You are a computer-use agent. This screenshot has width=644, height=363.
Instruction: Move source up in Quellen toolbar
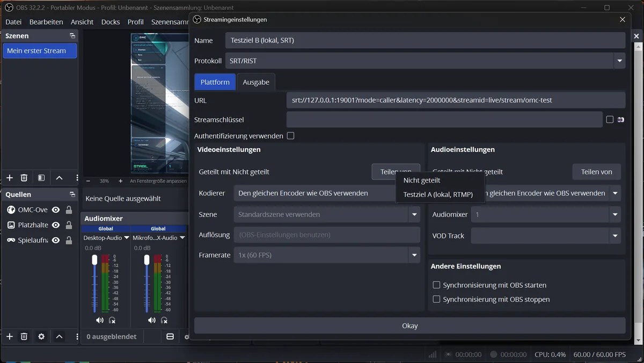coord(59,336)
